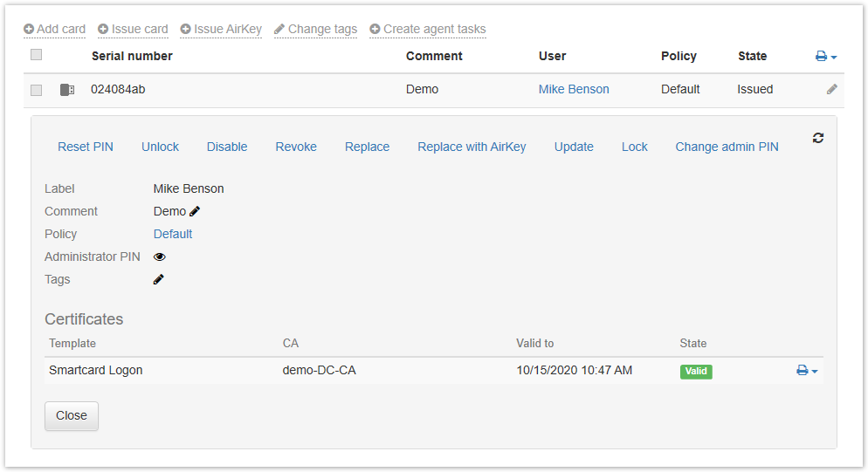Reveal the Administrator PIN with eye icon
This screenshot has width=868, height=472.
[160, 257]
